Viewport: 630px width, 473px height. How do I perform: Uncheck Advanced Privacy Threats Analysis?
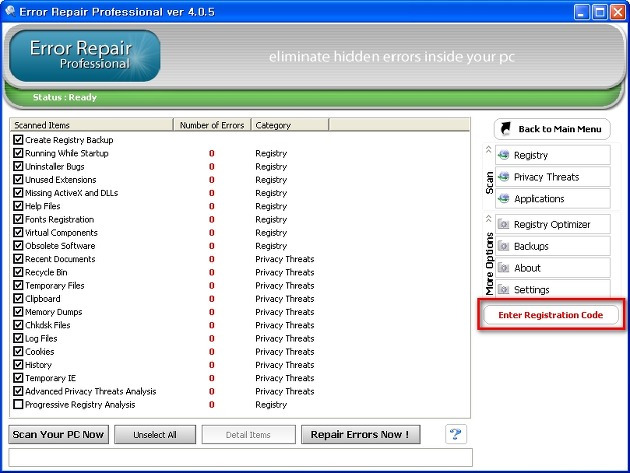pyautogui.click(x=18, y=391)
